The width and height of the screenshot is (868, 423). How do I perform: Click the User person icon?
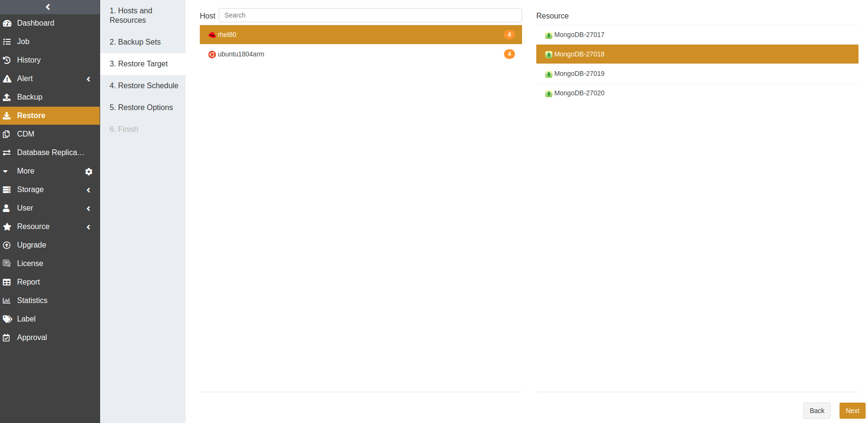pos(7,208)
